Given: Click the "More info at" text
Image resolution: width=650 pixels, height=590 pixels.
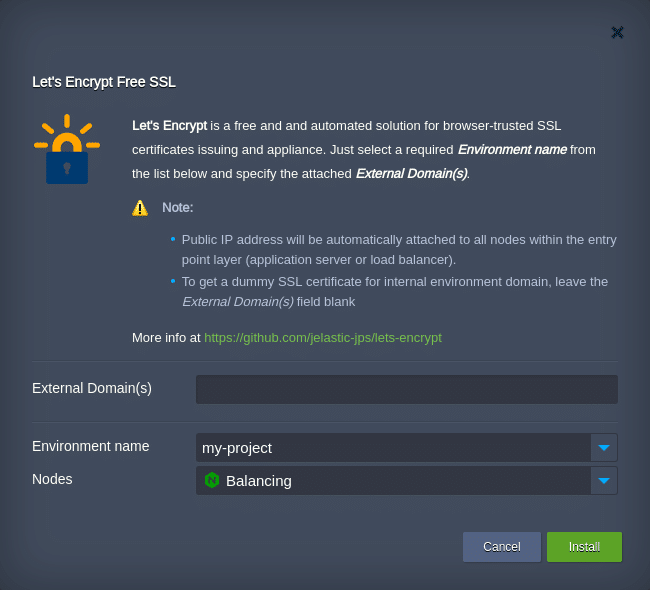Looking at the screenshot, I should (166, 337).
